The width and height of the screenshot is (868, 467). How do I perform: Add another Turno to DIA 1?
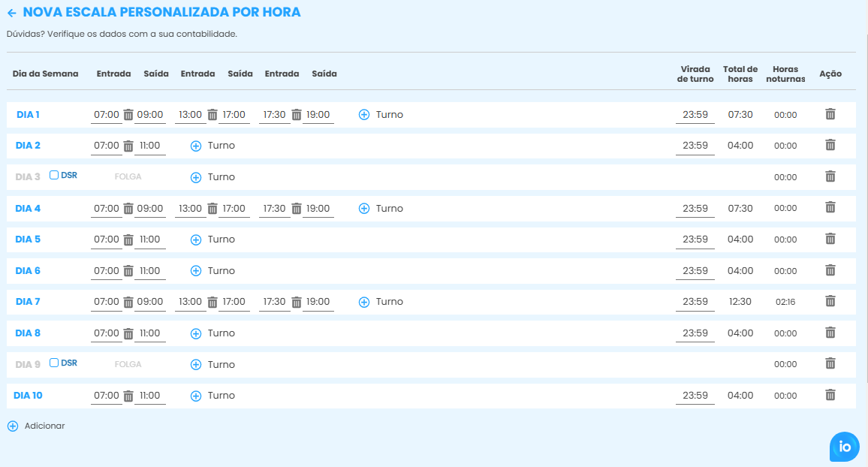pos(364,115)
